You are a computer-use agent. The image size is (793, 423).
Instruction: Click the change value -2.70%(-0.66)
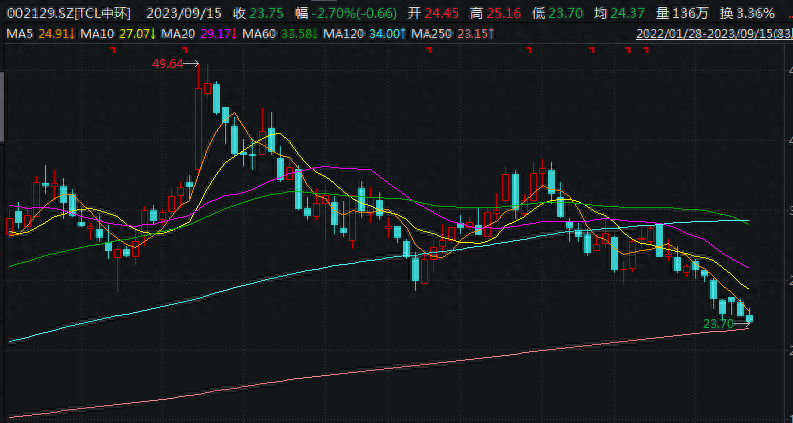tap(354, 13)
